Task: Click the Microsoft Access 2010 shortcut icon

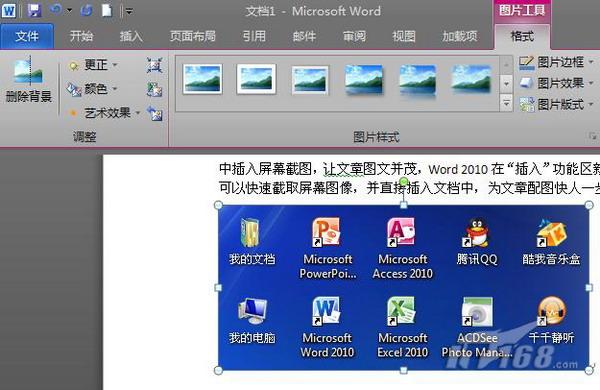Action: click(402, 232)
